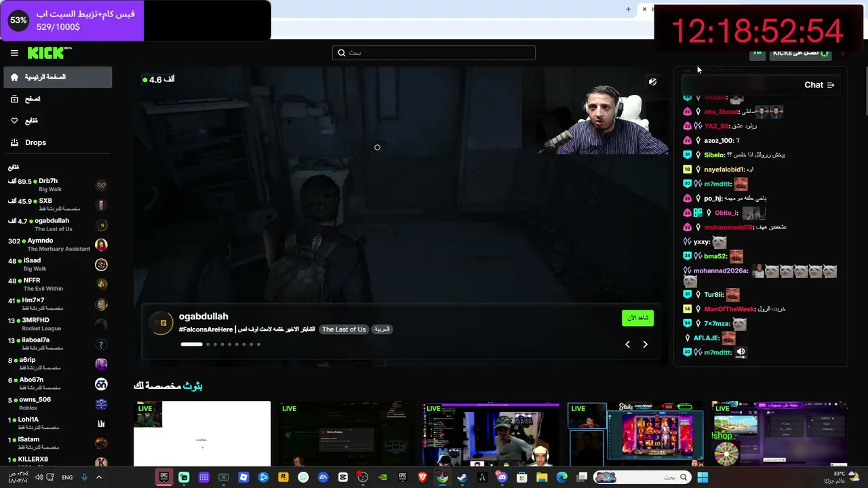This screenshot has height=488, width=868.
Task: Jump to second carousel indicator dot
Action: (x=208, y=344)
